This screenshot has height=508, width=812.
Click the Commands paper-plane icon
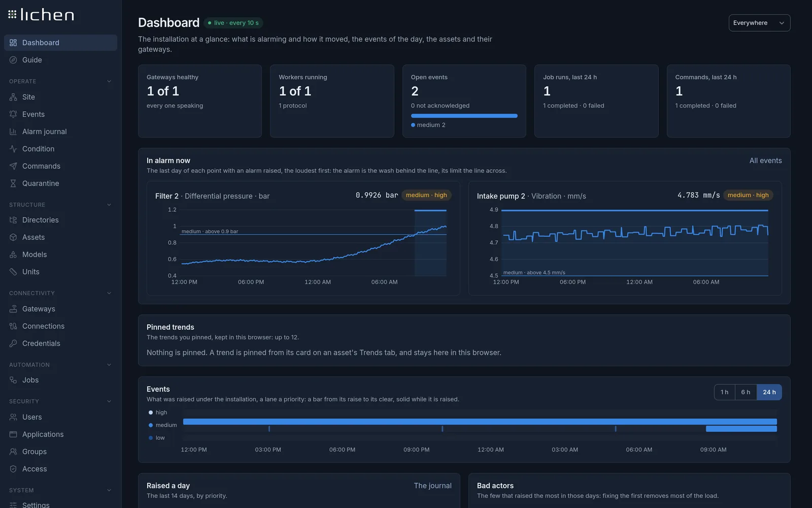click(13, 166)
